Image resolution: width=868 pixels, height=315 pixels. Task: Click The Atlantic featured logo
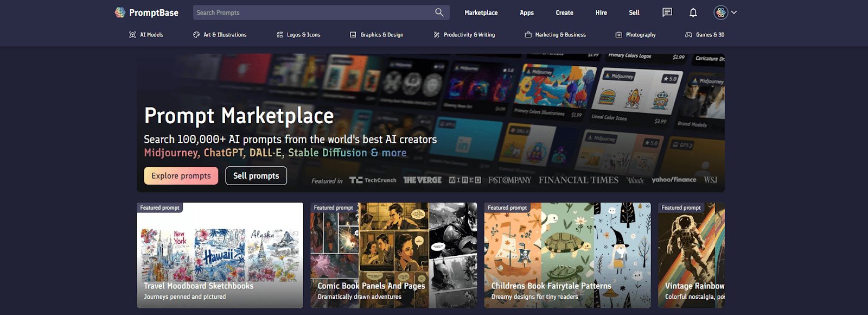635,180
